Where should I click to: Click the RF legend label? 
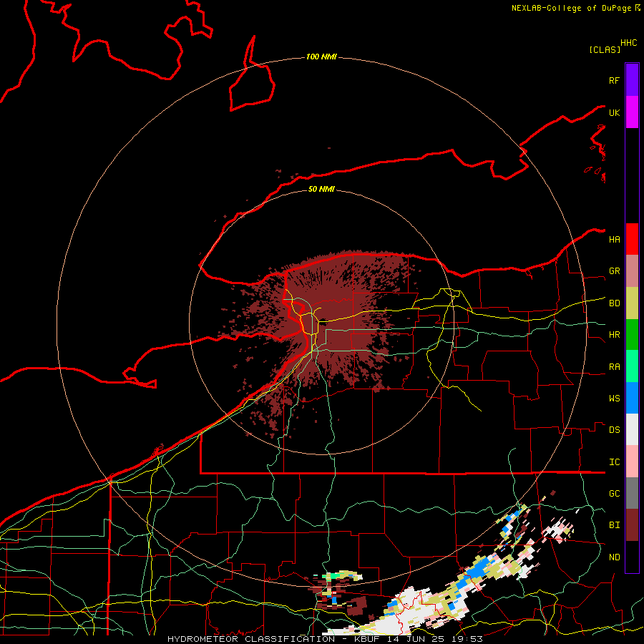pos(614,80)
